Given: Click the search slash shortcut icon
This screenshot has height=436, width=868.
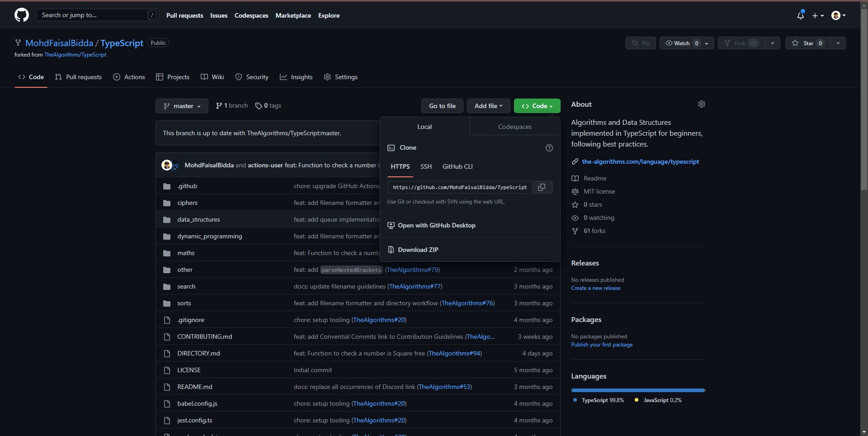Looking at the screenshot, I should click(x=152, y=15).
